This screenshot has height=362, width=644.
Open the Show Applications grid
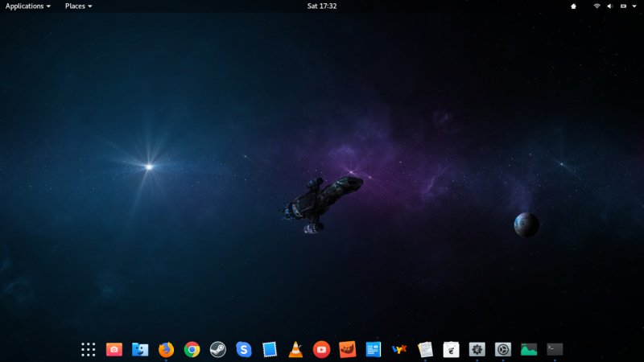89,349
